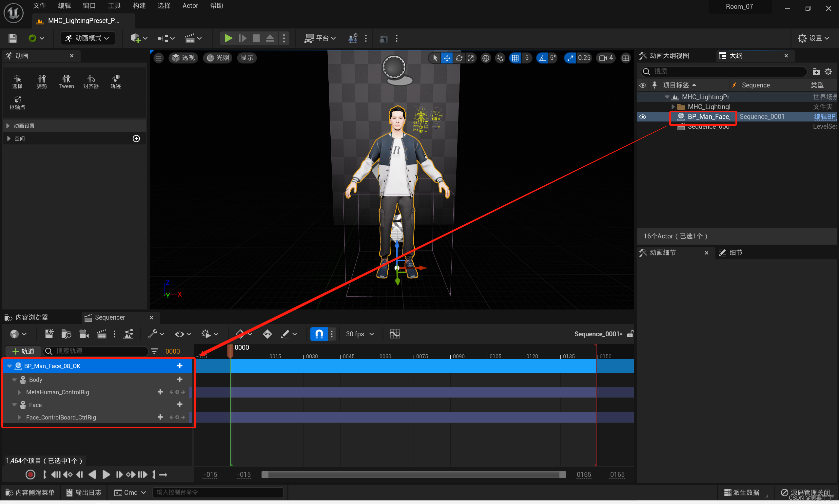
Task: Click the save level floppy icon
Action: click(12, 38)
